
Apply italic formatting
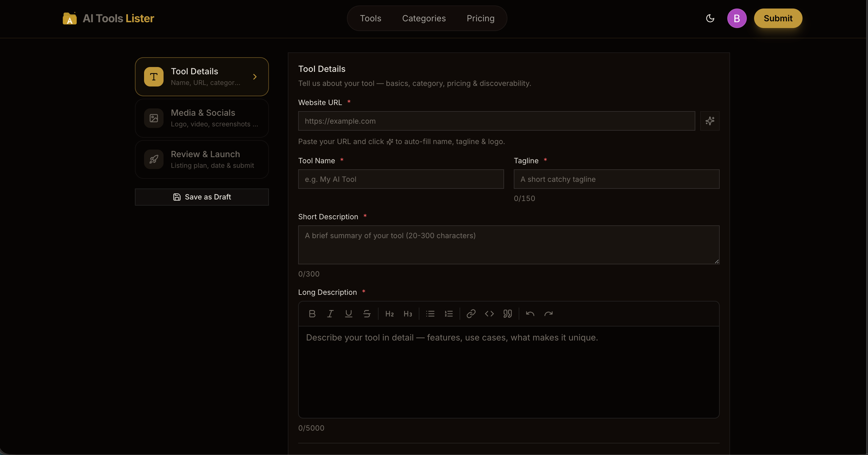330,314
